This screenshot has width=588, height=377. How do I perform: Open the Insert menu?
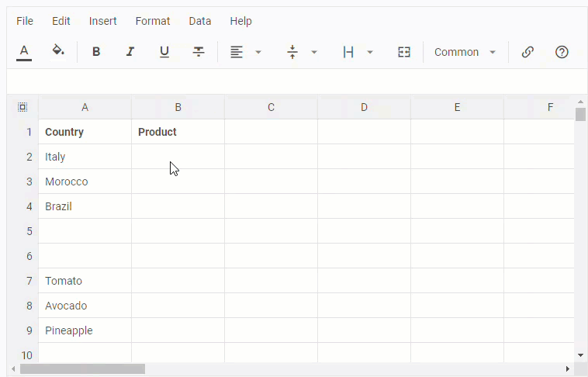click(102, 21)
